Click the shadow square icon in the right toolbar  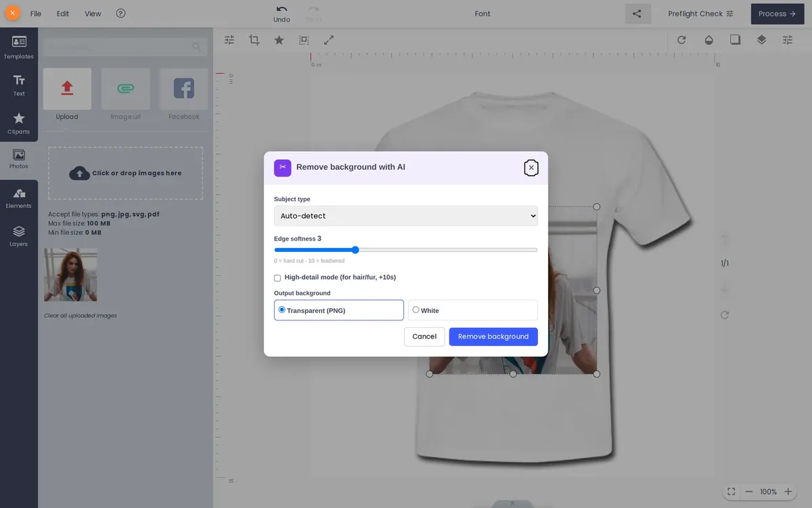pos(735,40)
